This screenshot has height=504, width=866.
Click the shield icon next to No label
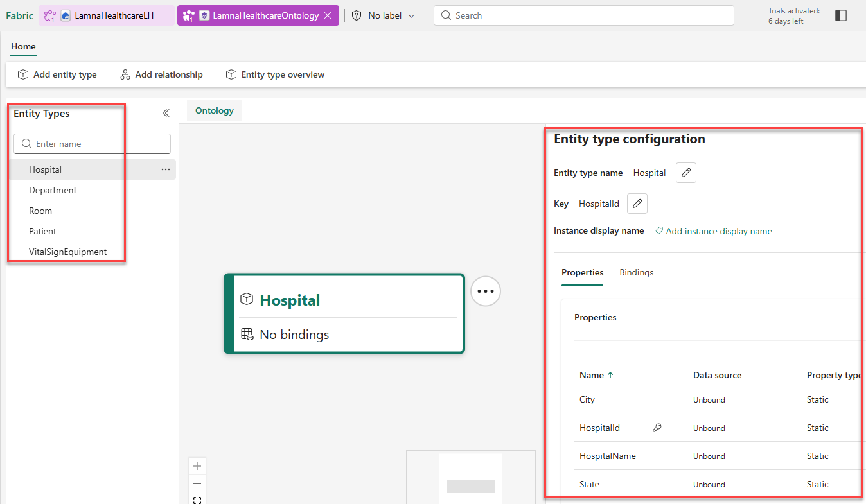(356, 15)
